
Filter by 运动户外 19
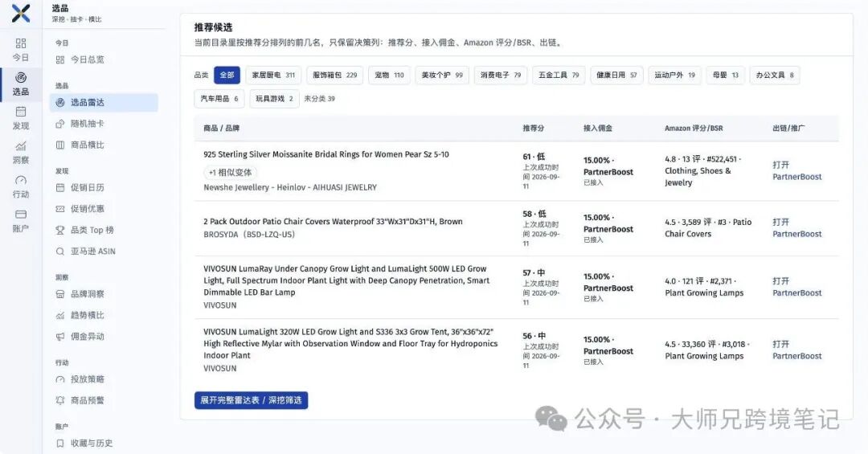675,76
